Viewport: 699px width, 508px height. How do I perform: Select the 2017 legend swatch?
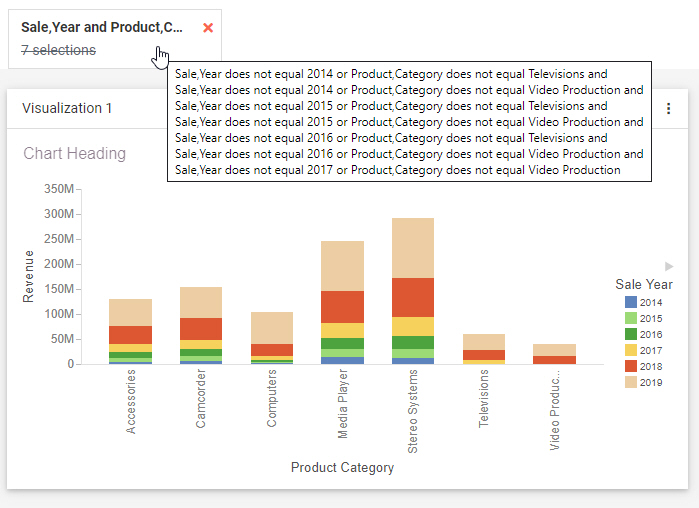tap(630, 350)
